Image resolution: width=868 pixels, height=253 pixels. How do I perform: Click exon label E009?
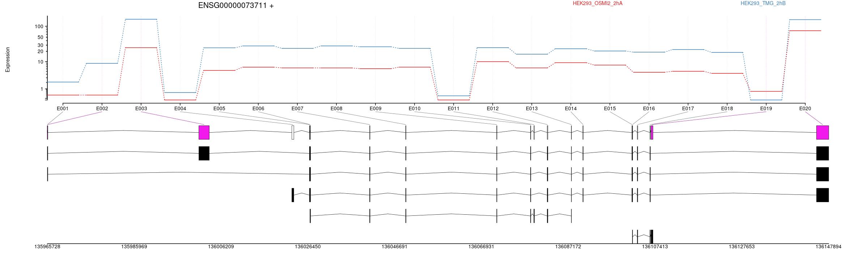375,108
